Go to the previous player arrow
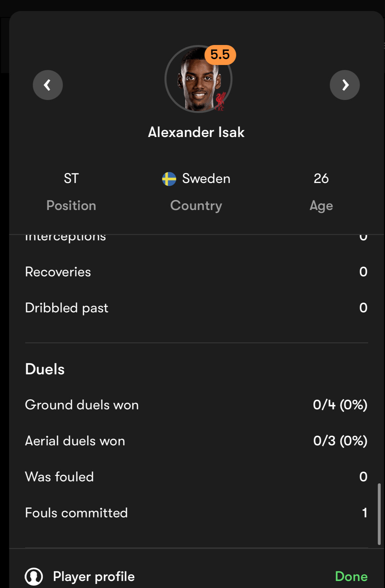Viewport: 385px width, 588px height. 48,85
